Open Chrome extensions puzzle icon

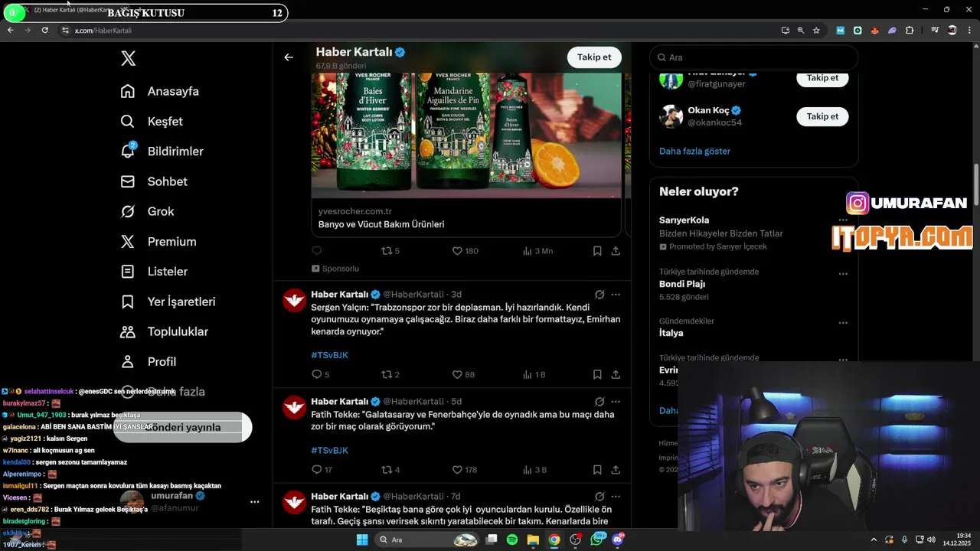pyautogui.click(x=910, y=30)
